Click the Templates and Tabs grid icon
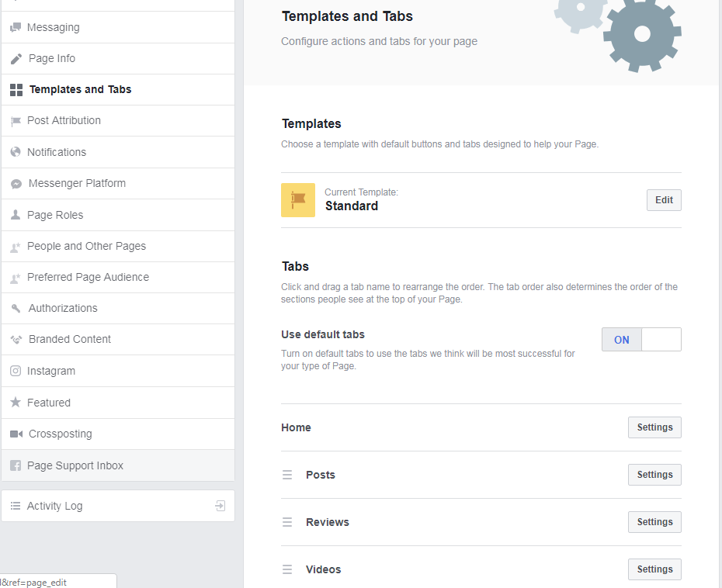The image size is (722, 588). tap(16, 90)
